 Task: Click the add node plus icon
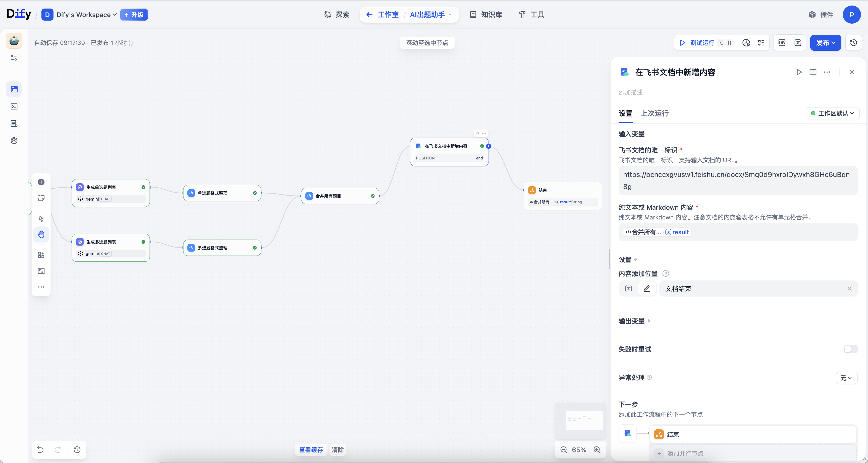[41, 182]
